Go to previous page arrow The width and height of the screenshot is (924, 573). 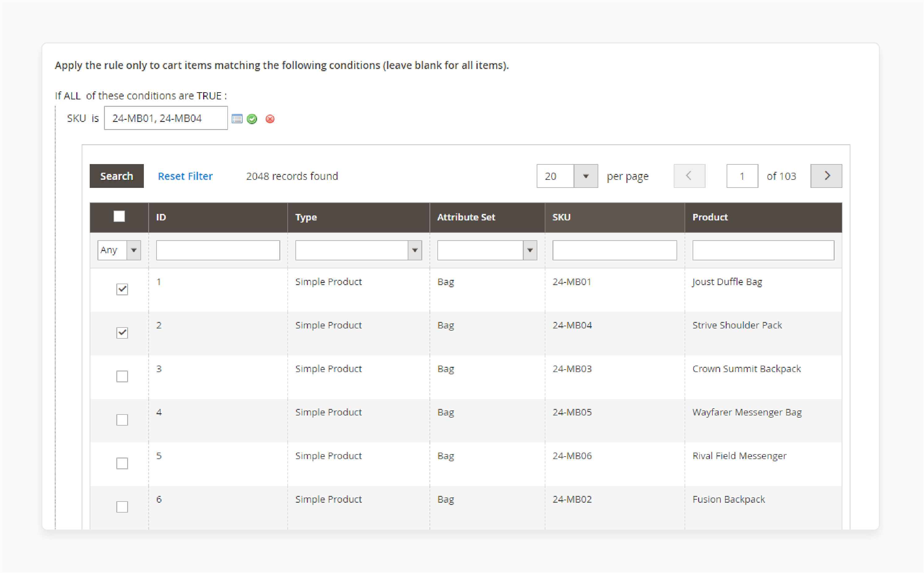click(689, 176)
